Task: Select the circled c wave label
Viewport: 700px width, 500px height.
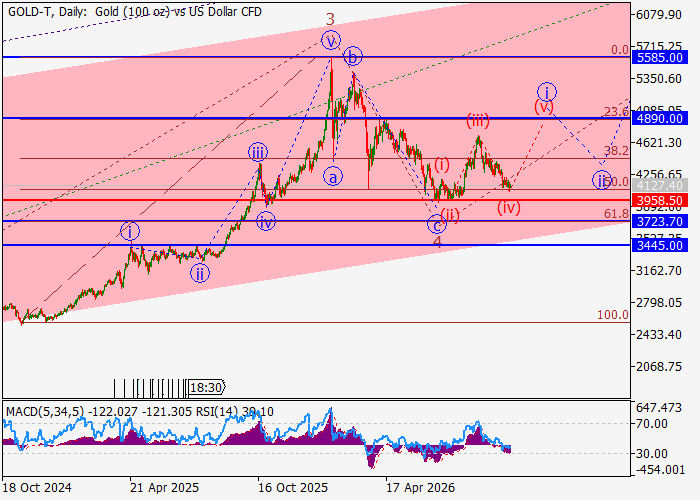Action: pyautogui.click(x=437, y=225)
